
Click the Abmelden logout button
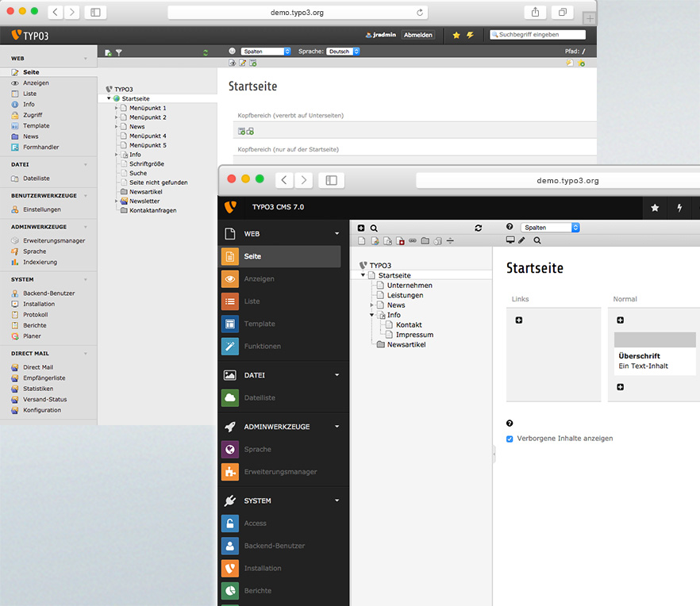pos(417,35)
